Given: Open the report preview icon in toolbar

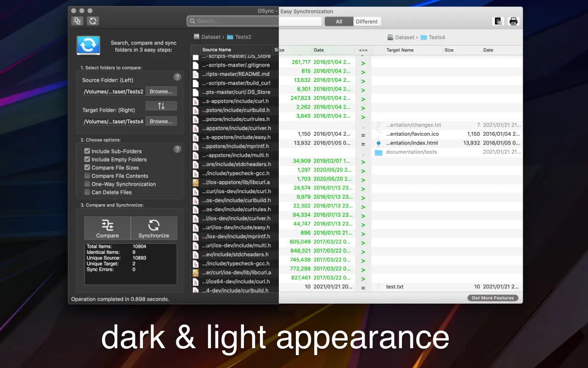Looking at the screenshot, I should click(x=498, y=21).
